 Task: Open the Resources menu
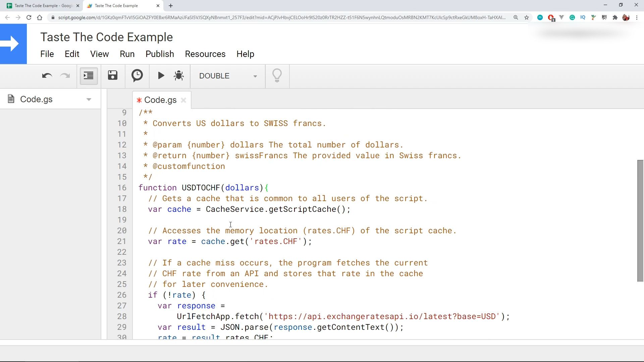[205, 54]
